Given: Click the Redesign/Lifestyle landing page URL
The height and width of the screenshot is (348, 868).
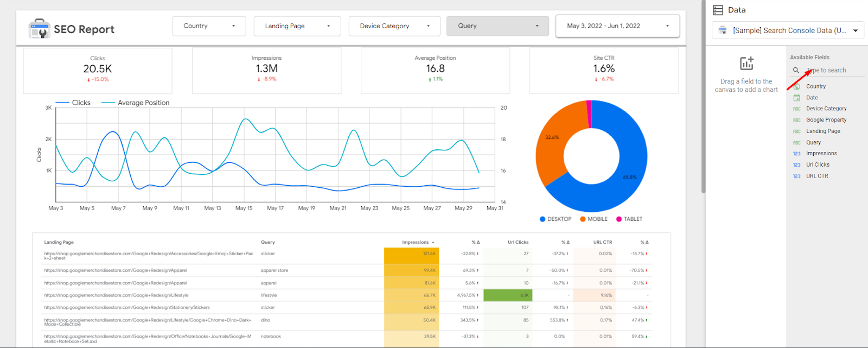Looking at the screenshot, I should click(x=116, y=295).
